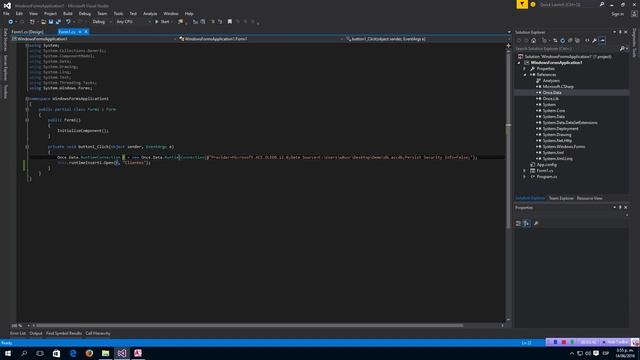Select App.config in Solution Explorer
640x360 pixels.
coord(547,164)
